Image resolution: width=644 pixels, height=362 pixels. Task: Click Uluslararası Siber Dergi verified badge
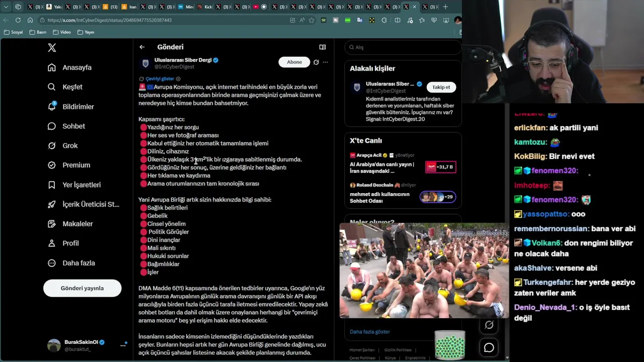click(216, 60)
